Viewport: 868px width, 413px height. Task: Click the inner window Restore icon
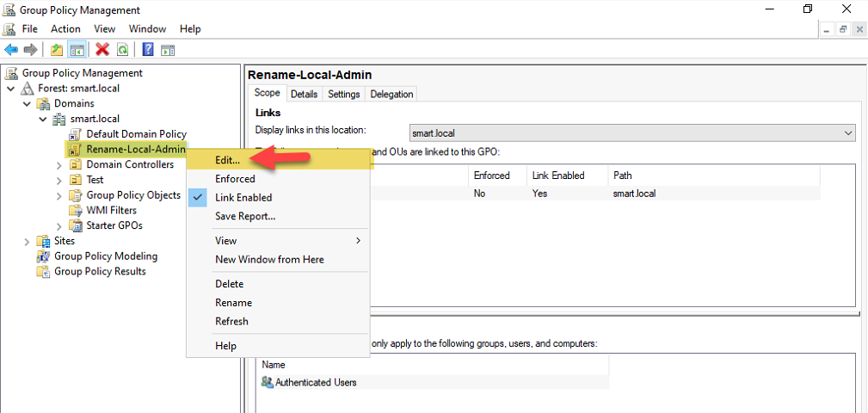(843, 29)
